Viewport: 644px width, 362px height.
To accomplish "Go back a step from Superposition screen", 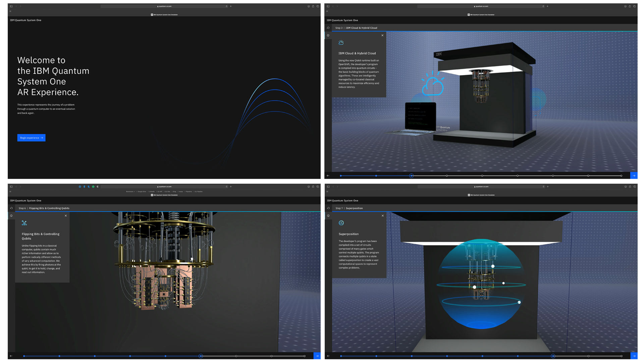I will [x=328, y=356].
